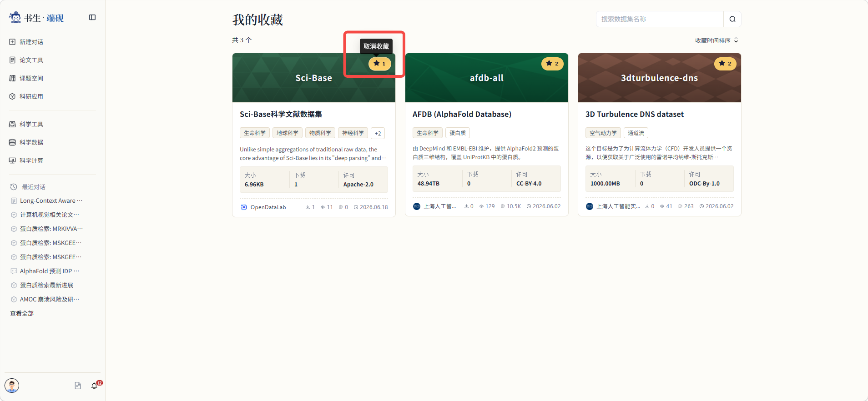
Task: Click the 上海人工智... publisher on AFDB card
Action: click(x=439, y=206)
